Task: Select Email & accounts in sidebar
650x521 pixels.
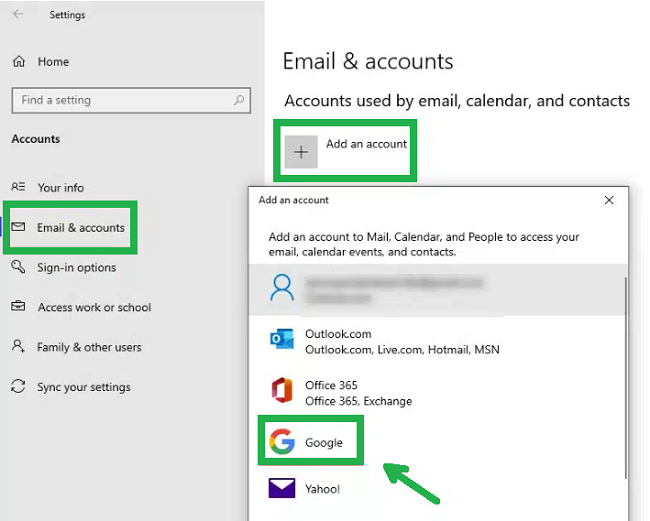Action: click(80, 228)
